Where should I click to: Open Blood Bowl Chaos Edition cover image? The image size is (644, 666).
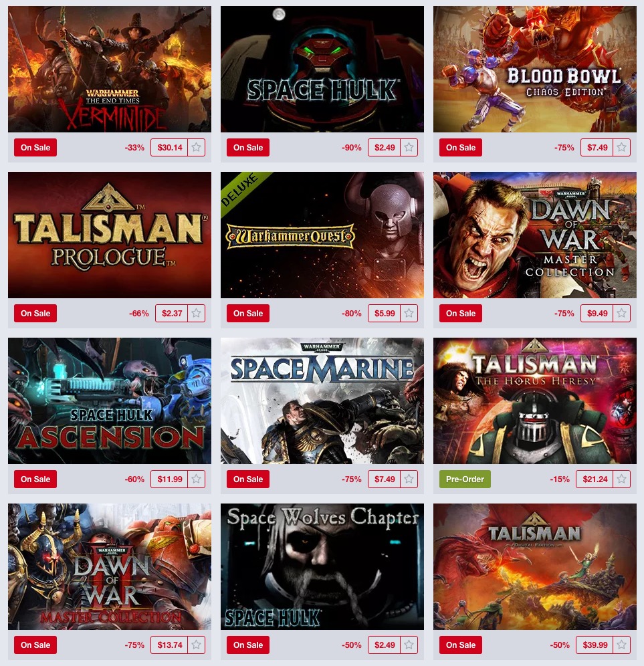click(x=535, y=69)
